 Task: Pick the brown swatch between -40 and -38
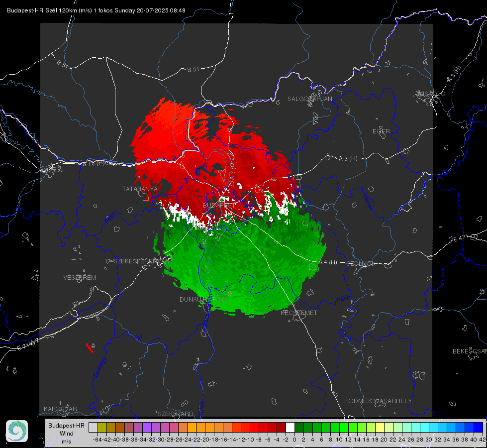coord(120,427)
